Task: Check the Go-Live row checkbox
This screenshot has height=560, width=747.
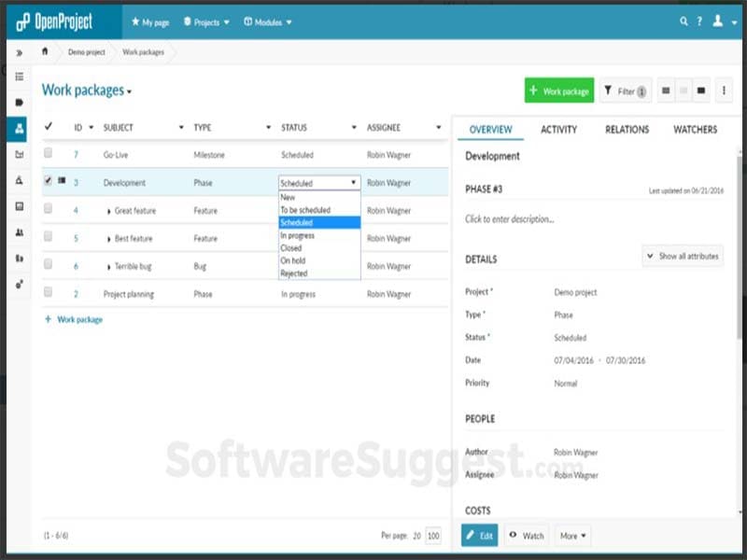Action: (x=48, y=154)
